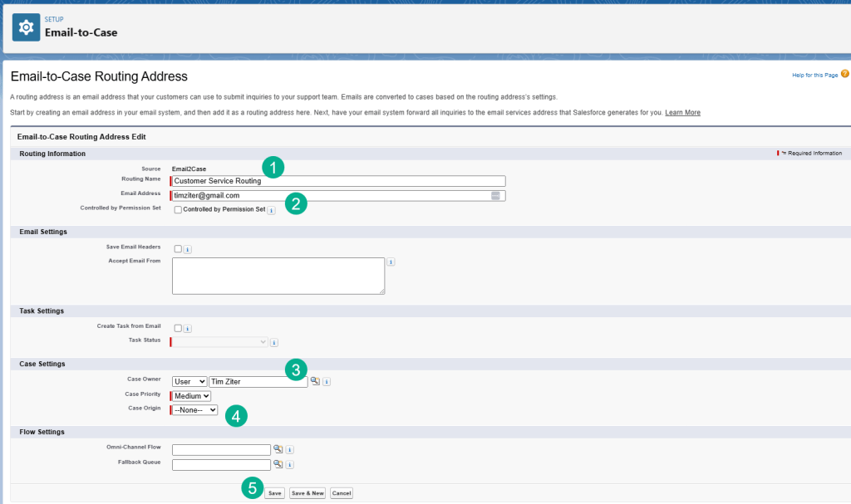Click into the Routing Name field
851x504 pixels.
[338, 181]
